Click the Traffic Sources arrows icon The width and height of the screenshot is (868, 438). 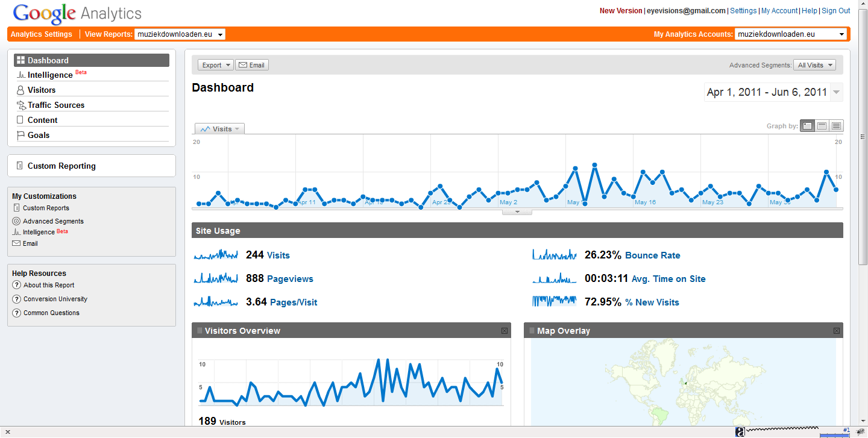[x=21, y=105]
